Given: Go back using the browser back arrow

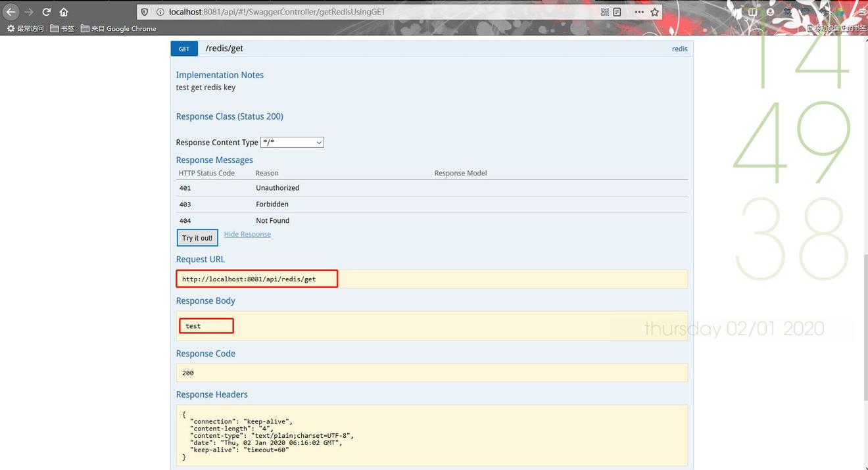Looking at the screenshot, I should (x=11, y=12).
